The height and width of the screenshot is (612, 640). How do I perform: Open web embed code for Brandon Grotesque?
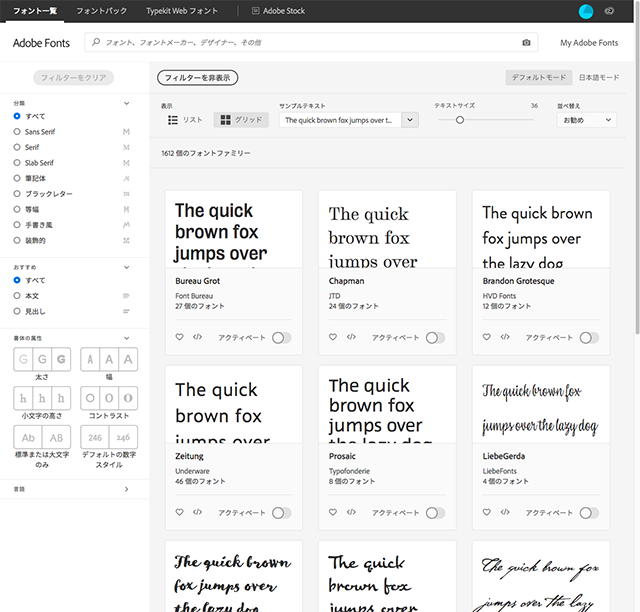point(505,337)
